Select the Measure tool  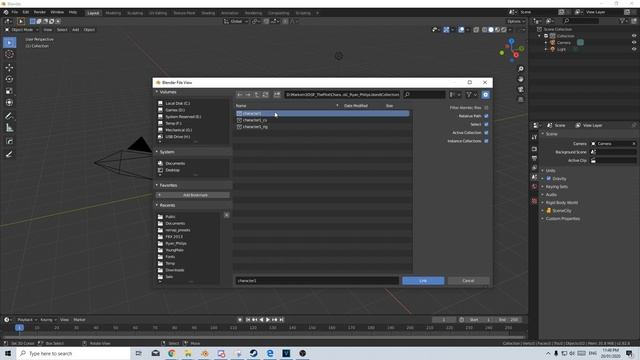(9, 128)
